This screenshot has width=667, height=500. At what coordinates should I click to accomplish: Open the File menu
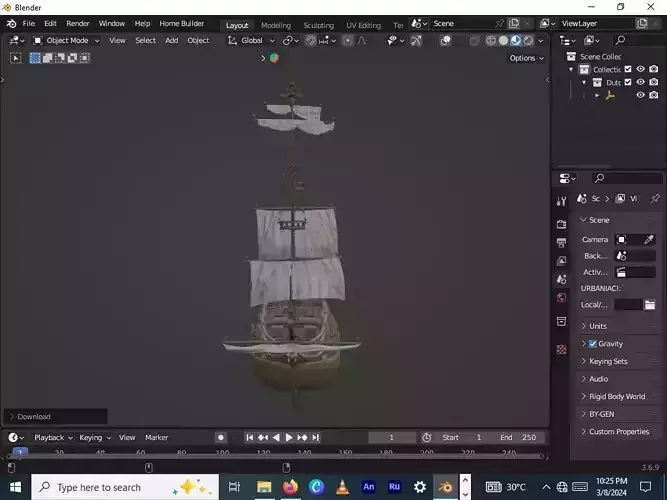click(x=29, y=24)
